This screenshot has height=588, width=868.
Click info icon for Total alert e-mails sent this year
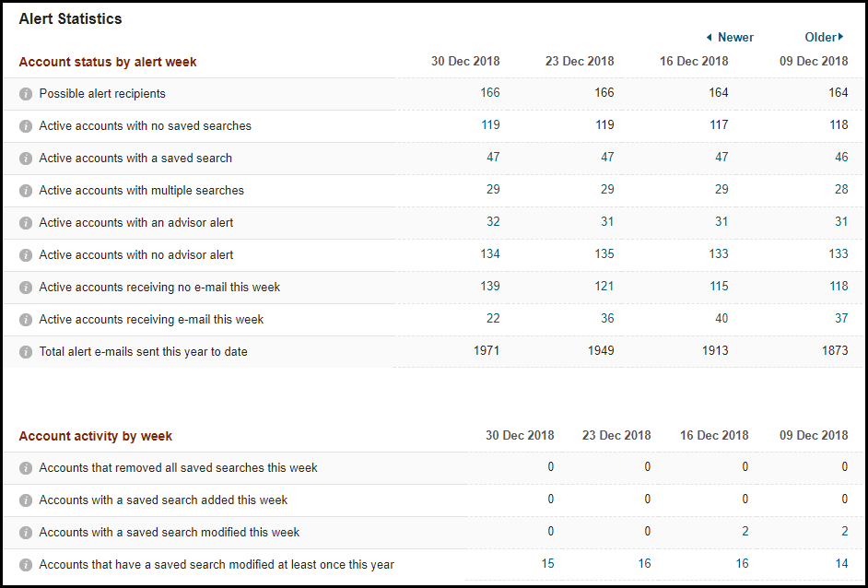(26, 352)
